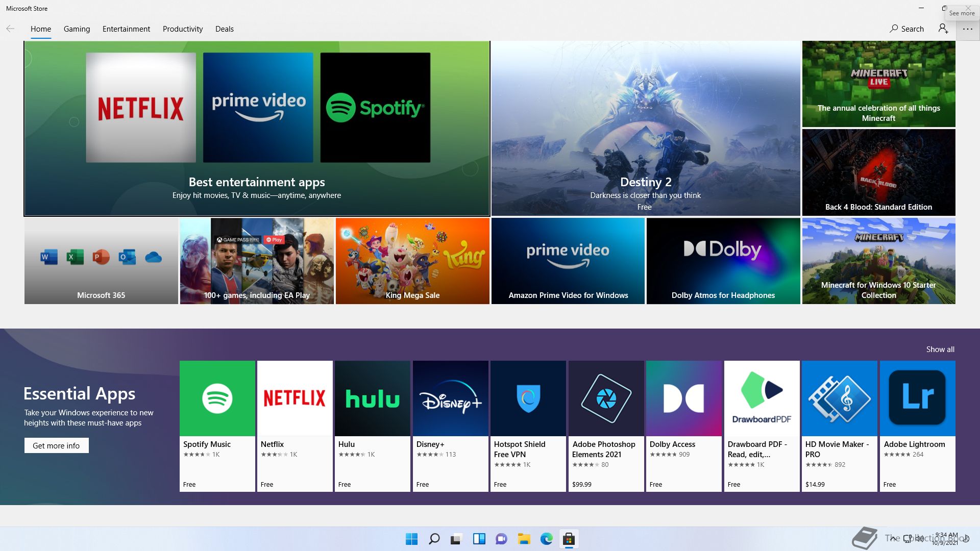Viewport: 980px width, 551px height.
Task: Open File Explorer from the taskbar
Action: (x=524, y=539)
